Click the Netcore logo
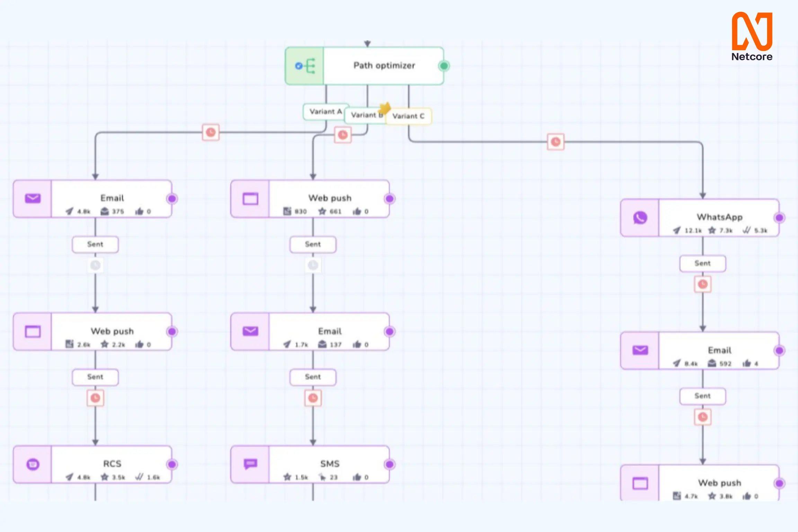Viewport: 798px width, 532px height. 752,36
